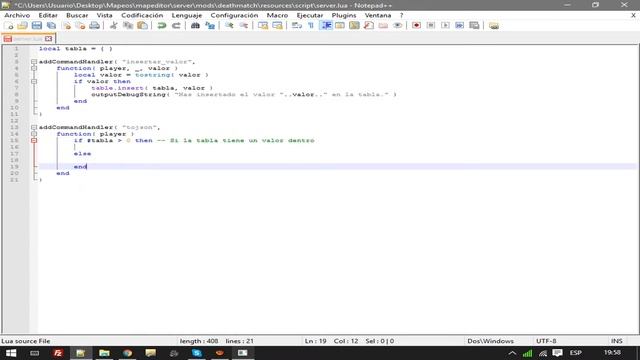Viewport: 640px width, 360px height.
Task: Toggle show all characters pilcrow
Action: tap(311, 26)
